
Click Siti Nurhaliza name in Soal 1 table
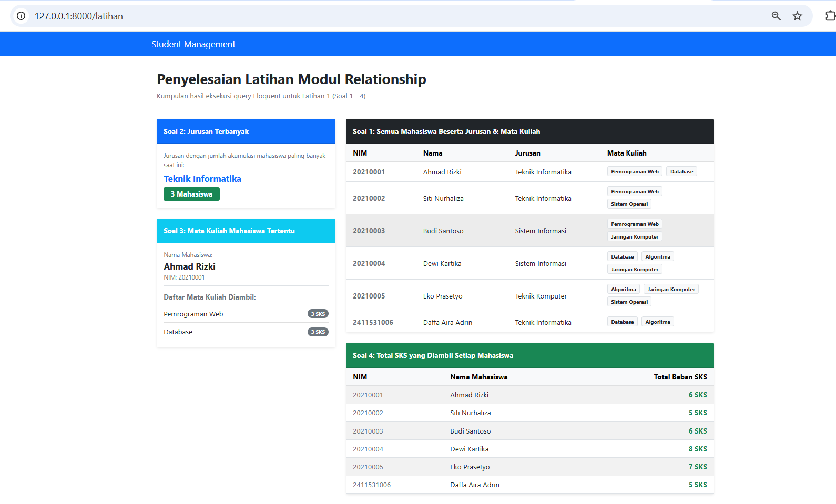[x=443, y=198]
